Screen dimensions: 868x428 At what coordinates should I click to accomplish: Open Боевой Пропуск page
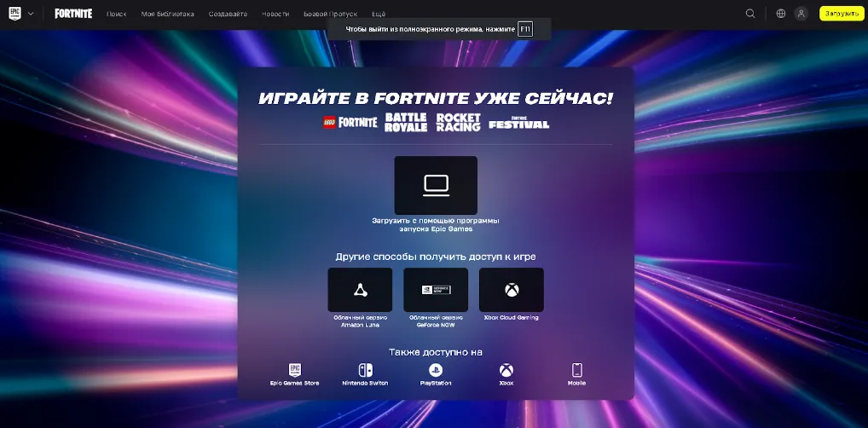[331, 14]
